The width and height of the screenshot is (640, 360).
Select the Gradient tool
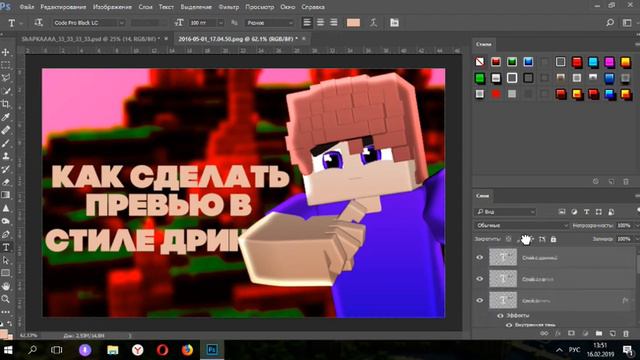pos(6,195)
